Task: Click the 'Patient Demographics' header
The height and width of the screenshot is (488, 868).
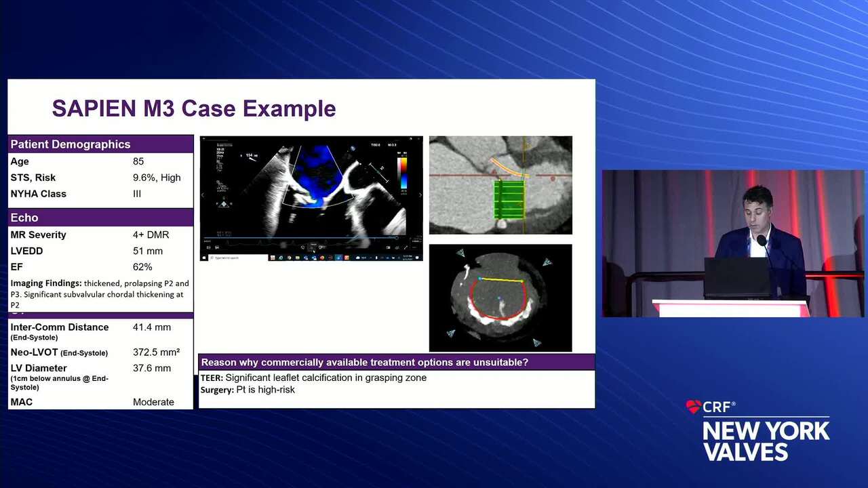Action: pyautogui.click(x=100, y=144)
